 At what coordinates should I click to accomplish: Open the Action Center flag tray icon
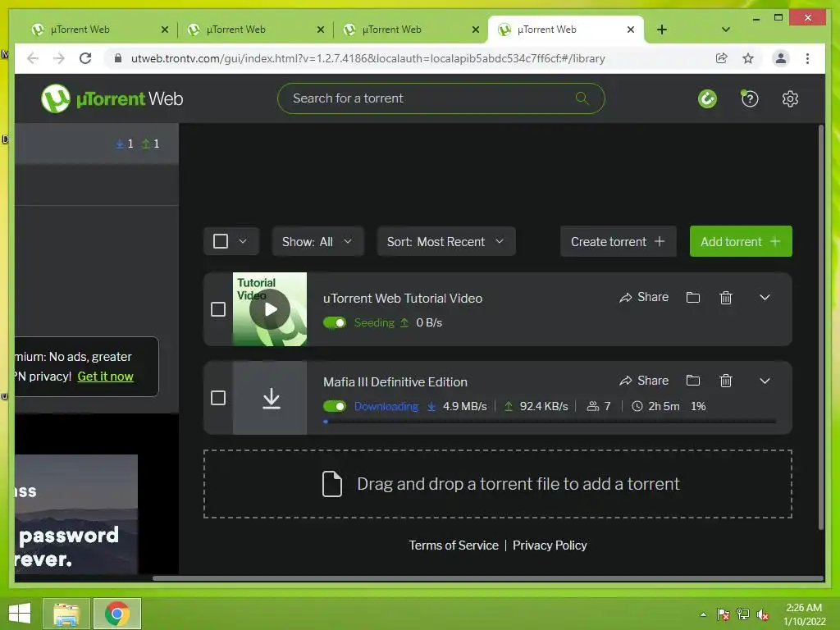(724, 614)
